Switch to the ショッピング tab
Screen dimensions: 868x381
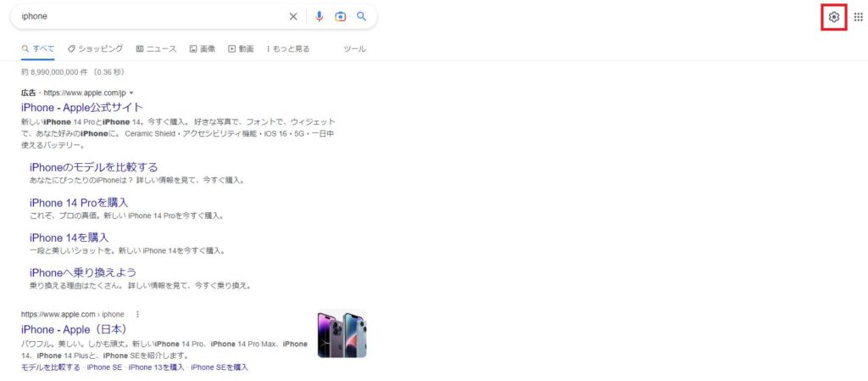(x=95, y=48)
